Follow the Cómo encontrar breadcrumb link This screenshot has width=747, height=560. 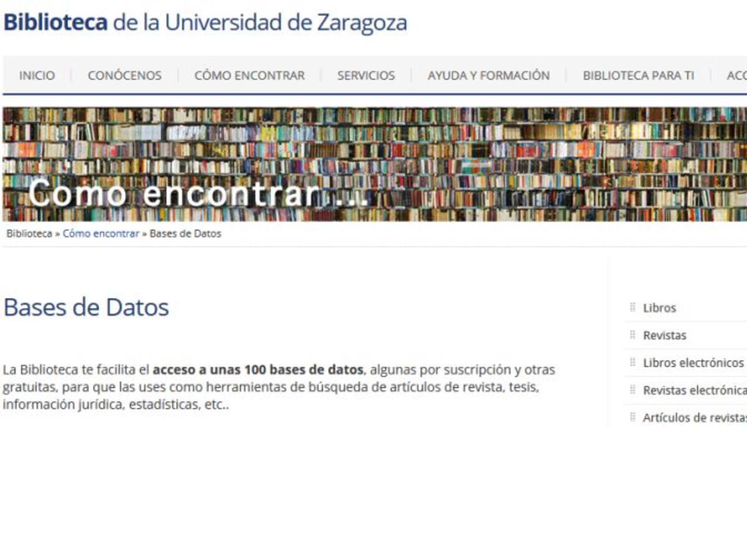click(101, 234)
